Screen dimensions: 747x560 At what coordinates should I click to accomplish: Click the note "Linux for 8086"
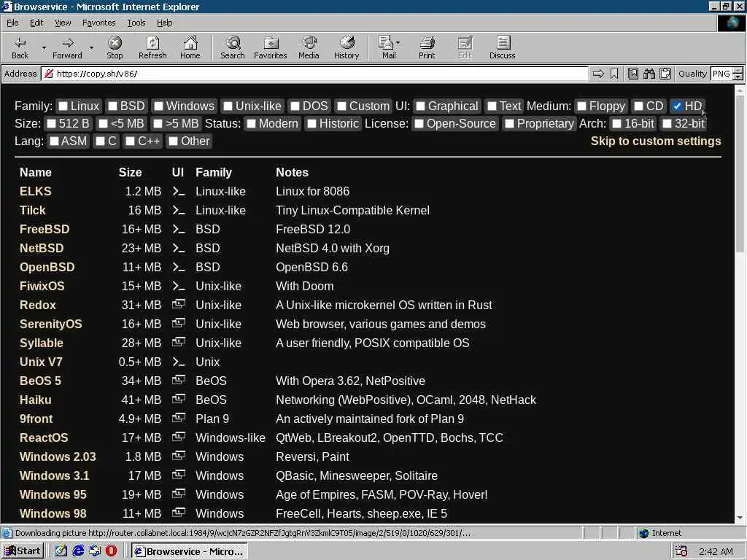(x=312, y=192)
